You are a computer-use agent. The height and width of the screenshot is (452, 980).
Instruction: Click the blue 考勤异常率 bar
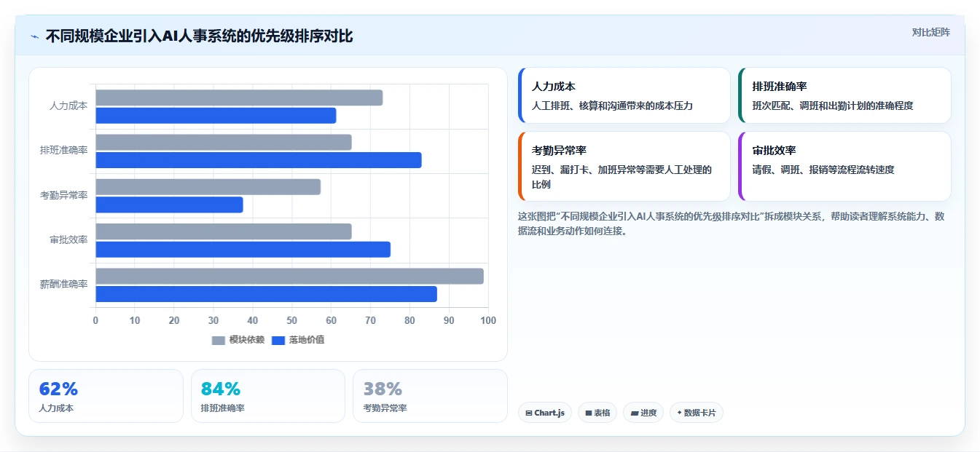click(x=169, y=205)
